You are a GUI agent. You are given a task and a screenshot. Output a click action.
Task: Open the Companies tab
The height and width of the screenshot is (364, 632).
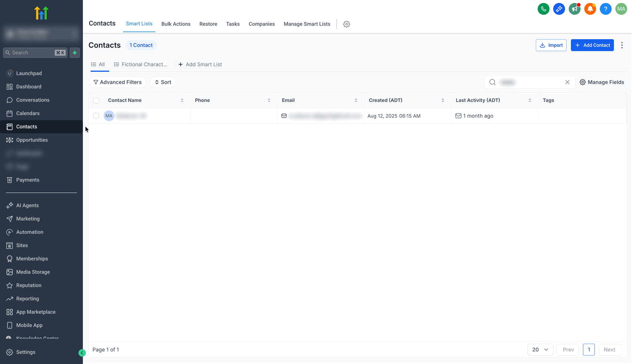262,24
